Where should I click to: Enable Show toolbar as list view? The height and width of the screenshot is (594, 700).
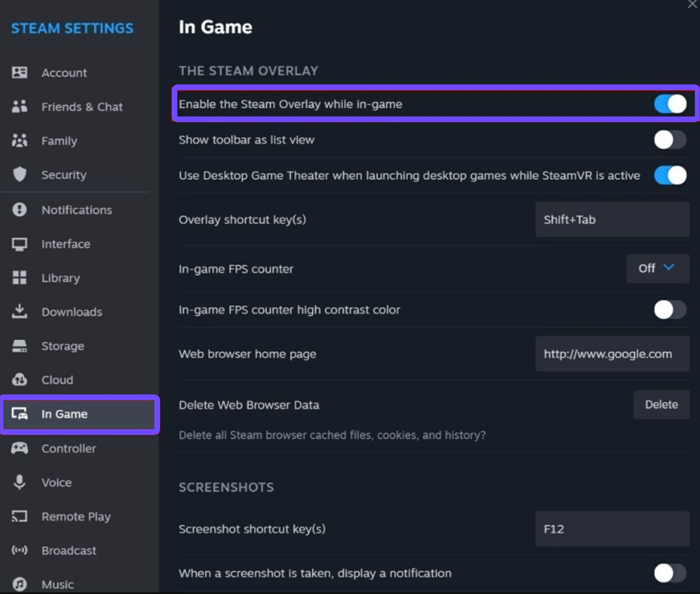point(670,140)
